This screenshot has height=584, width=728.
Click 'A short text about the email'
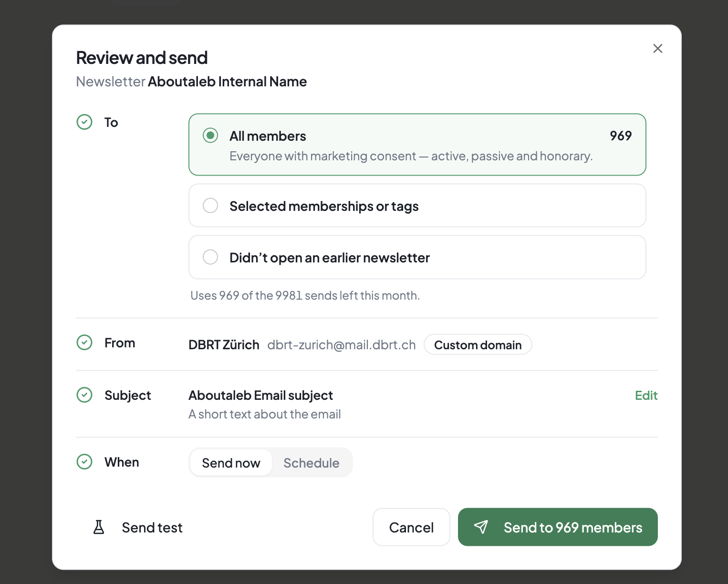[x=265, y=414]
